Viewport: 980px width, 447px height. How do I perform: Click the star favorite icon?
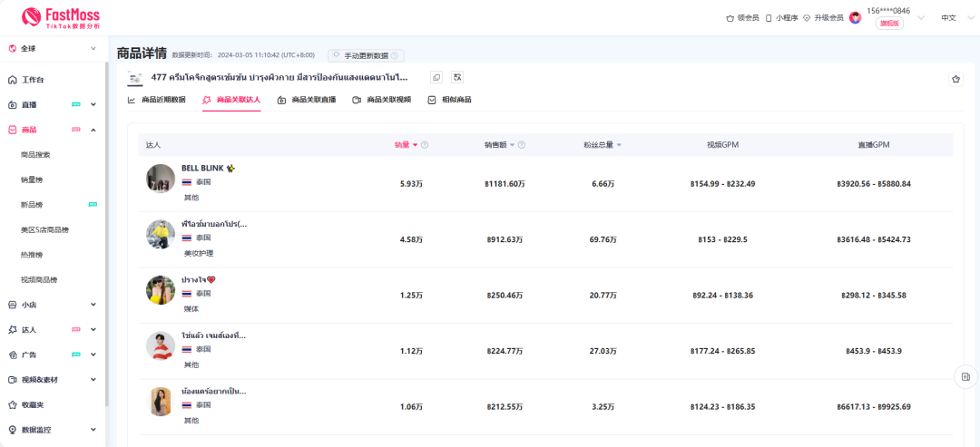click(x=955, y=79)
